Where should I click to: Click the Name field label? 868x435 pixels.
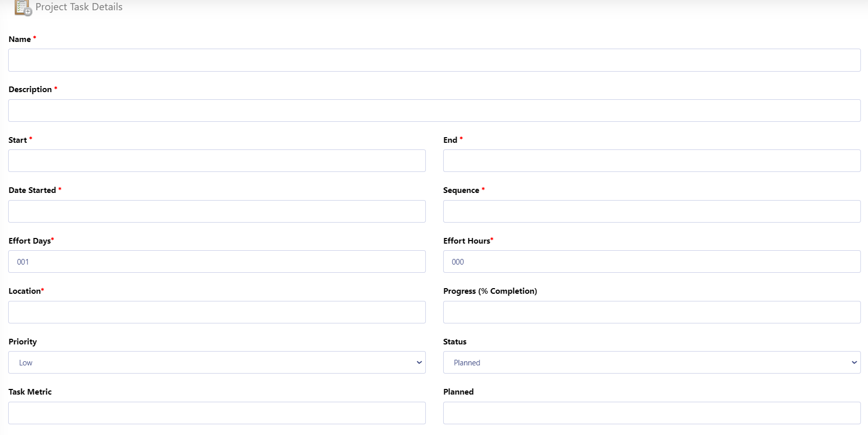(19, 39)
